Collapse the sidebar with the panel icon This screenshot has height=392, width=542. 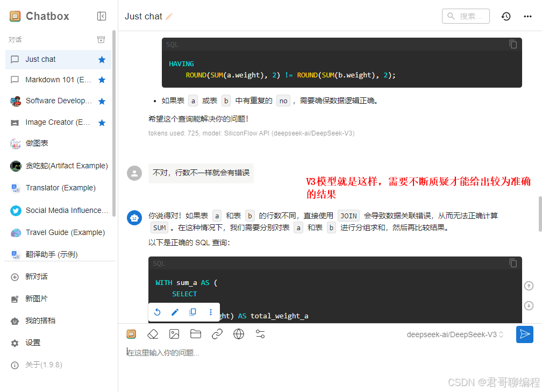[101, 16]
